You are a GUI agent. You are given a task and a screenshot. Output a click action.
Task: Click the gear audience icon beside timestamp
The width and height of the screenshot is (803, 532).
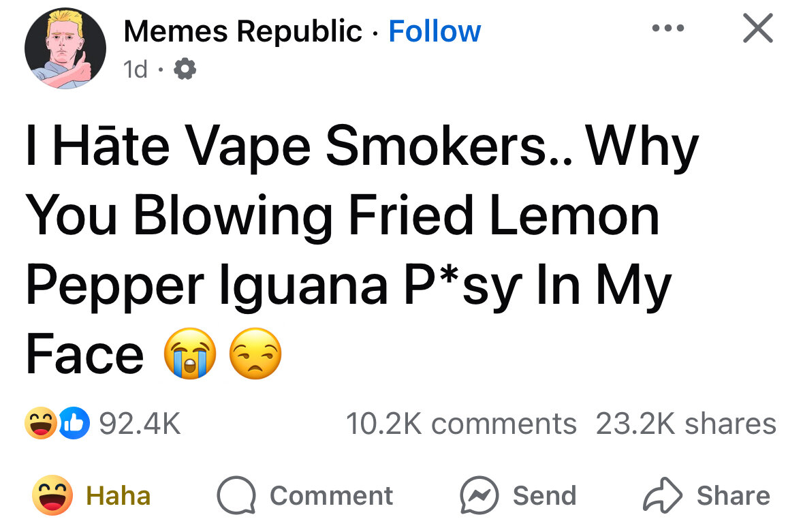[x=185, y=69]
